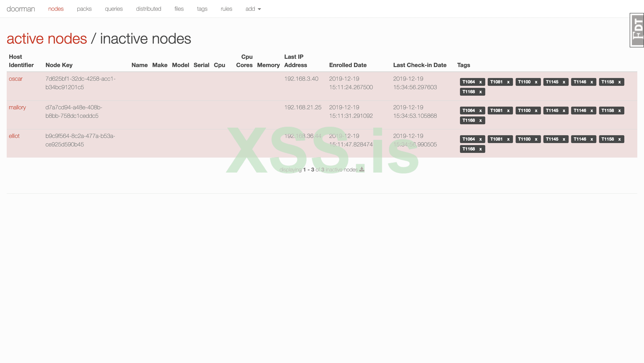The width and height of the screenshot is (644, 363).
Task: Remove T1158 tag from elliot row
Action: pyautogui.click(x=619, y=139)
